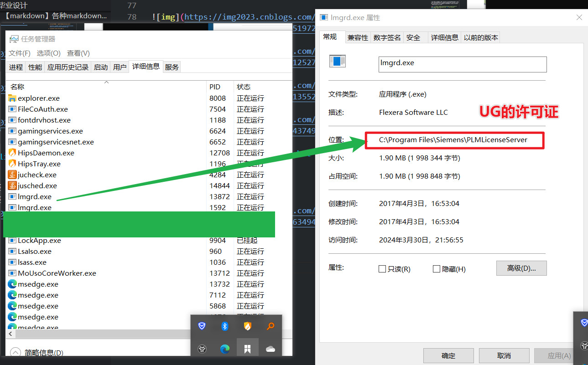Switch to the 数字签名 tab

[x=387, y=38]
